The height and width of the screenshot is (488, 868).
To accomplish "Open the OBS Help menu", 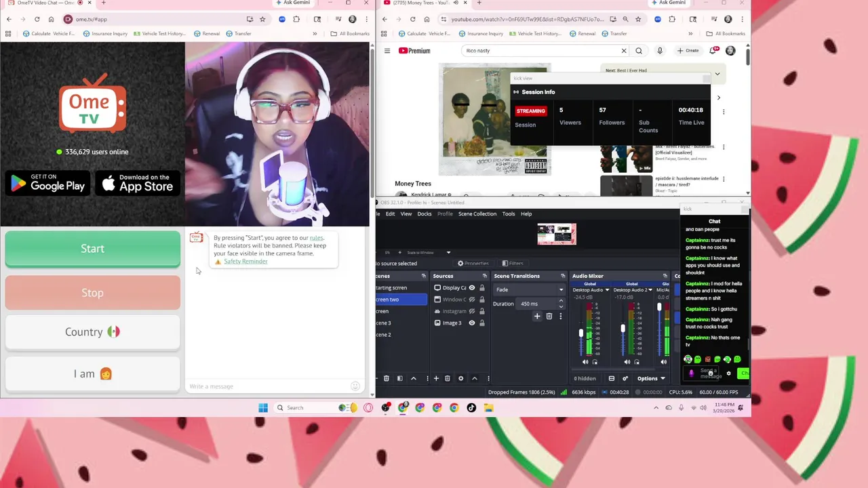I will [526, 214].
